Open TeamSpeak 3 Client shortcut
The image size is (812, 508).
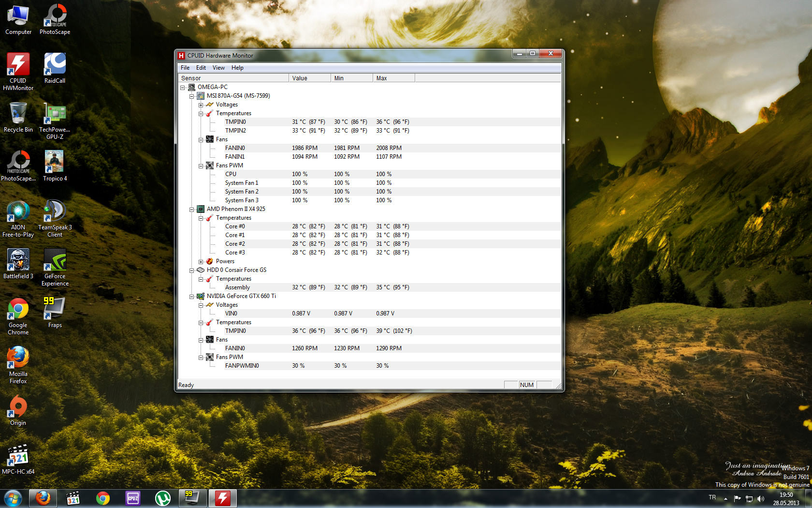click(55, 219)
